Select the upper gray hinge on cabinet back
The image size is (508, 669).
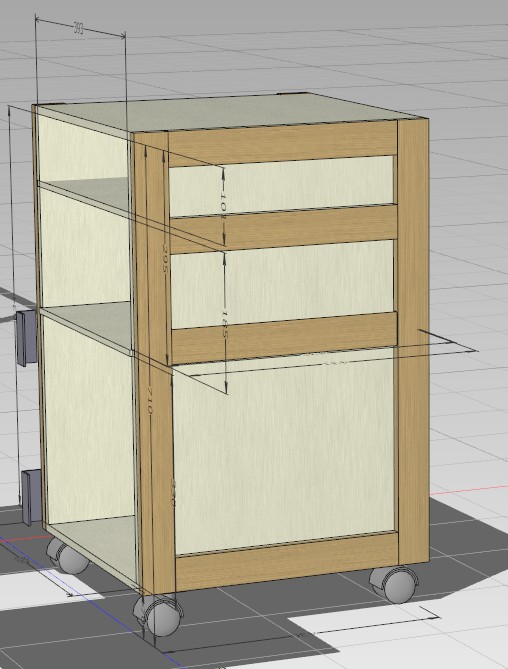[26, 338]
